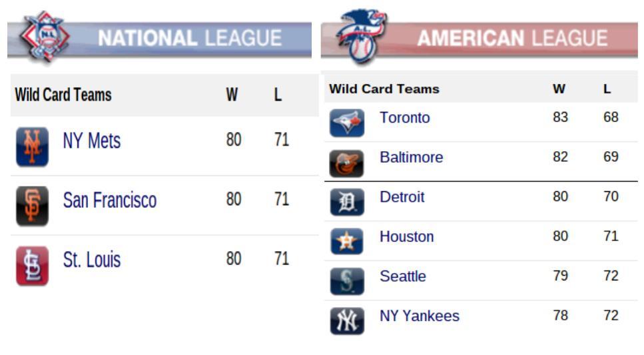Select the Detroit team name

pos(402,196)
